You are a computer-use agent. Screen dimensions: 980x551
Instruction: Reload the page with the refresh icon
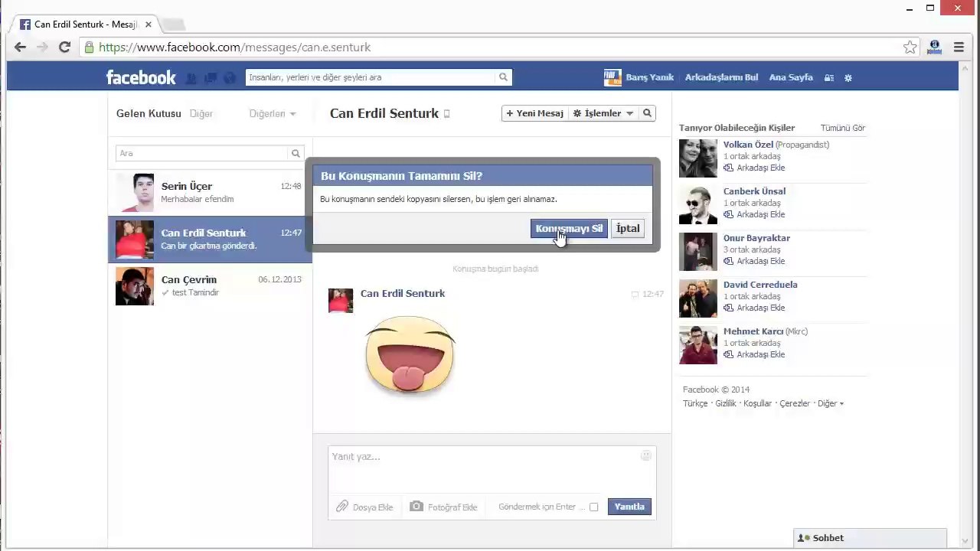point(65,47)
